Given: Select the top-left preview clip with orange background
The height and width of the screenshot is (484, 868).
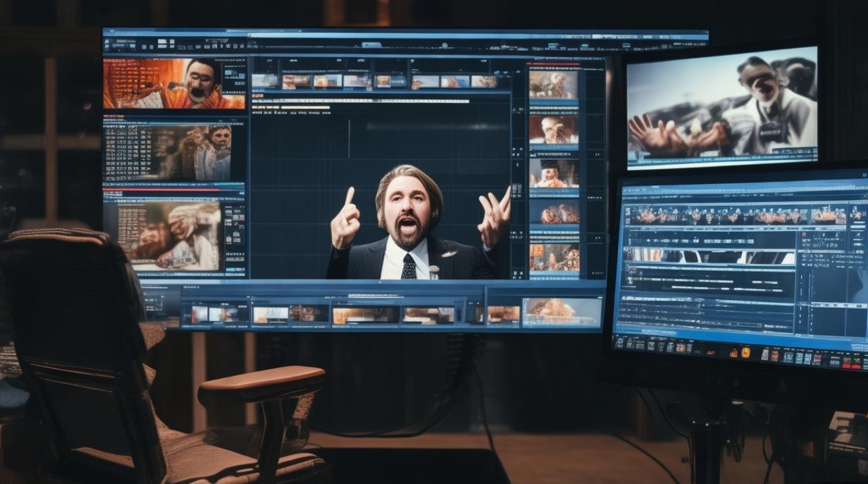Looking at the screenshot, I should (x=174, y=84).
